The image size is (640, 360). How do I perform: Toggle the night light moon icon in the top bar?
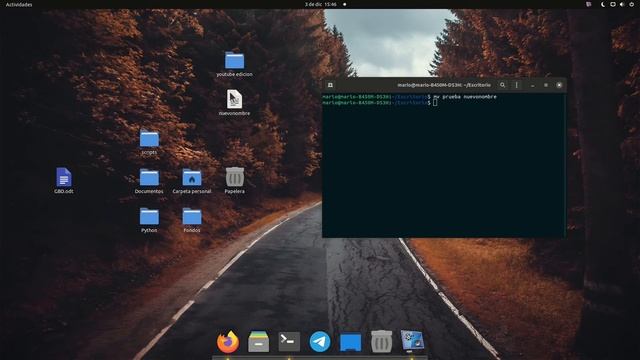[603, 4]
